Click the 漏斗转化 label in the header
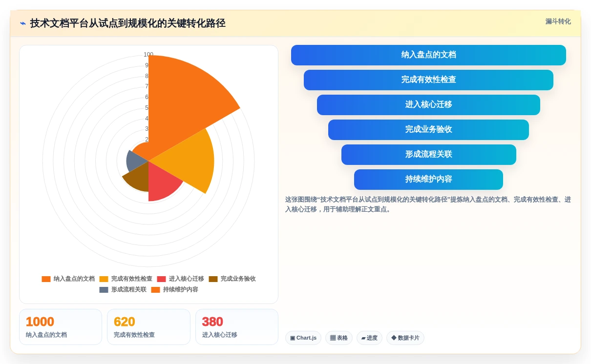The height and width of the screenshot is (364, 591). point(558,21)
